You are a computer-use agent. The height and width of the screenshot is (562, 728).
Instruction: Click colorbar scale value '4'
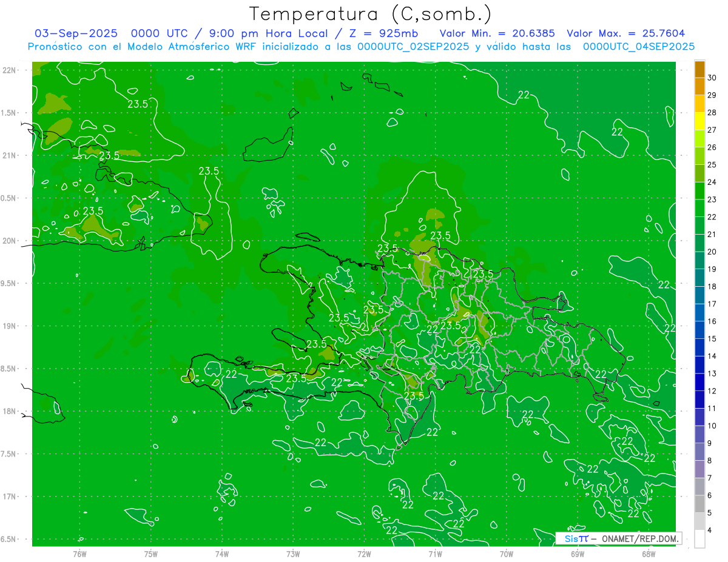coord(710,530)
